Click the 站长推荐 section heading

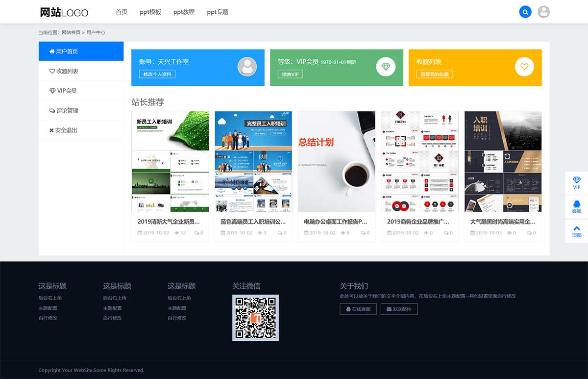147,102
